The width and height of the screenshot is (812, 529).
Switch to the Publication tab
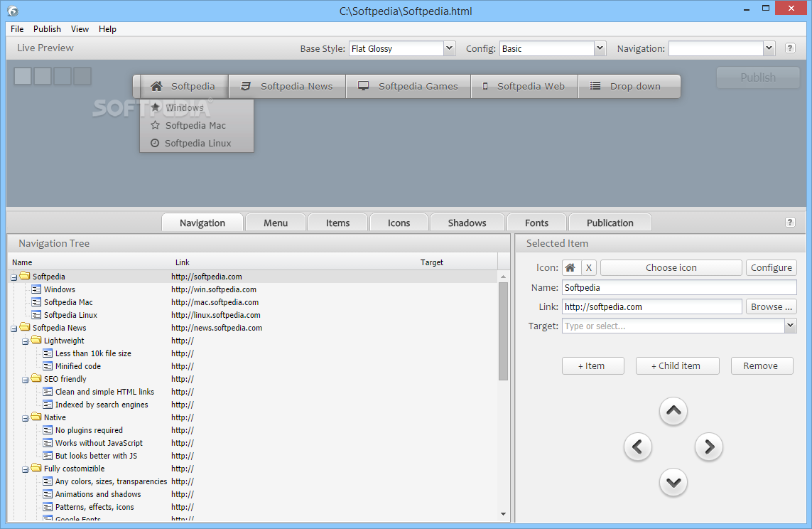[610, 223]
